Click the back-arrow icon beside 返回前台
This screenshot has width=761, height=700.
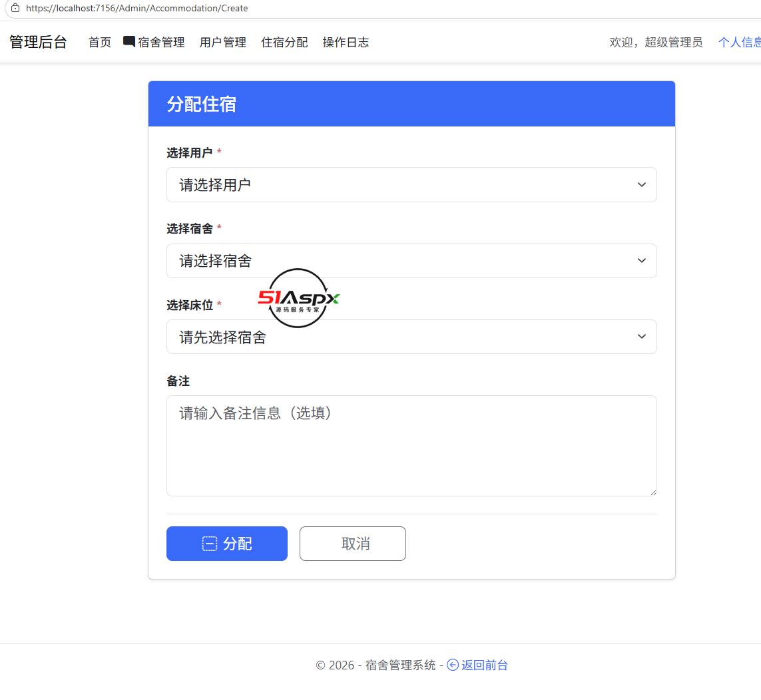pos(452,665)
